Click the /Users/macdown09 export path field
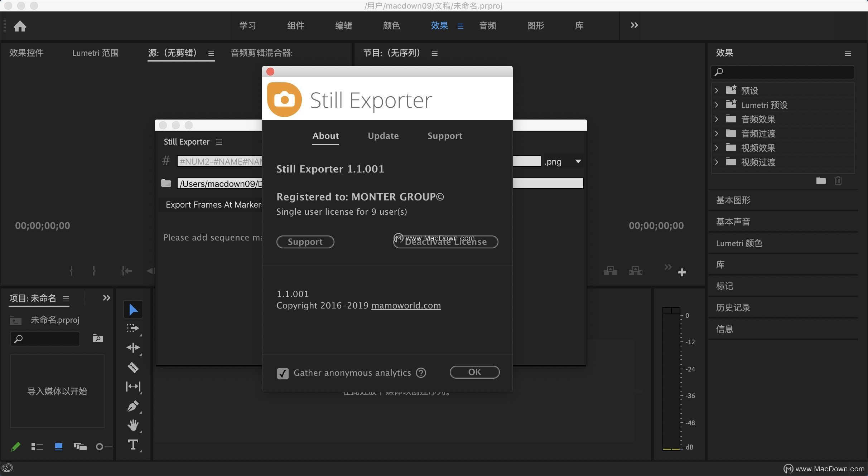The width and height of the screenshot is (868, 476). [220, 184]
